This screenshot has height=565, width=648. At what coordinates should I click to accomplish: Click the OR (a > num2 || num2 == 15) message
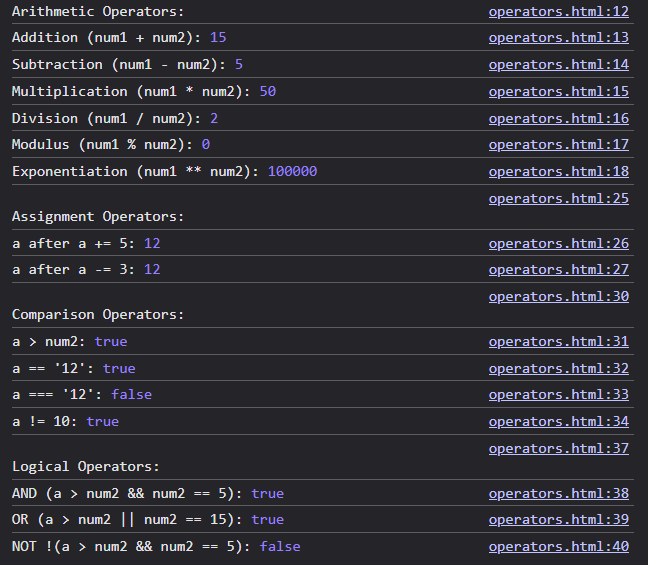click(148, 520)
